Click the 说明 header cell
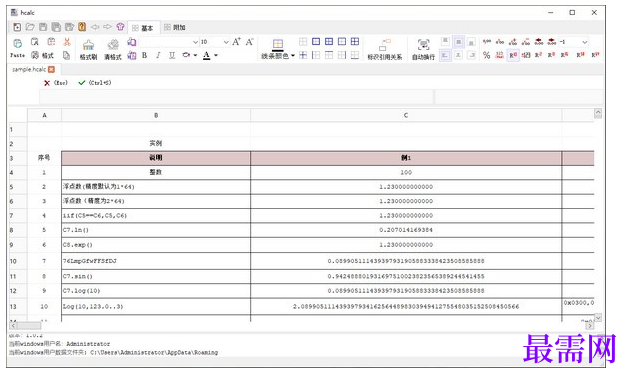The image size is (635, 380). click(x=156, y=158)
